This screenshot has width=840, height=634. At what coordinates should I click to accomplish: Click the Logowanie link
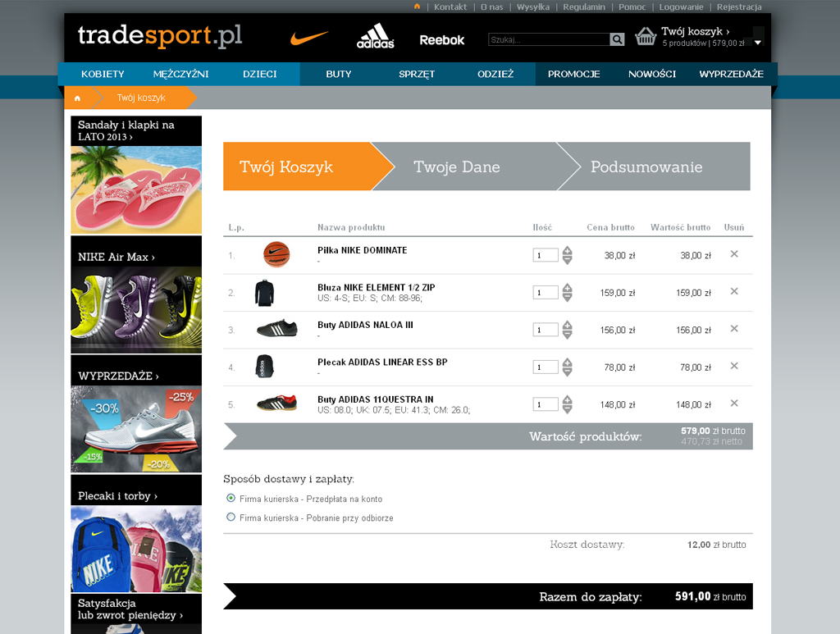coord(681,7)
